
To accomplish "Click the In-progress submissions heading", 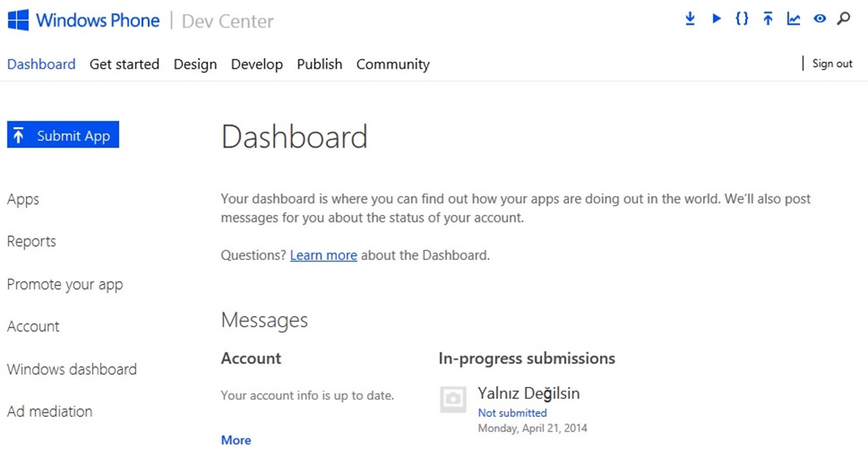I will [x=527, y=359].
